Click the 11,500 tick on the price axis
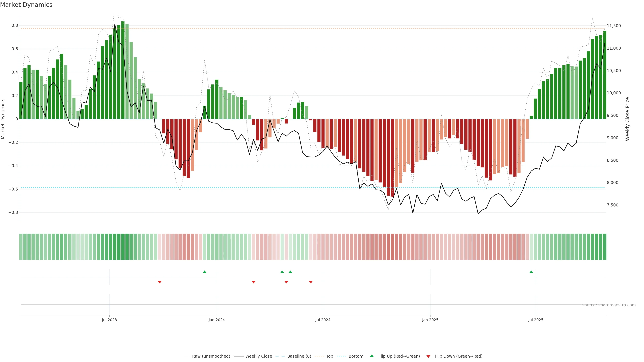Screen dimensions: 644x362 tap(614, 26)
